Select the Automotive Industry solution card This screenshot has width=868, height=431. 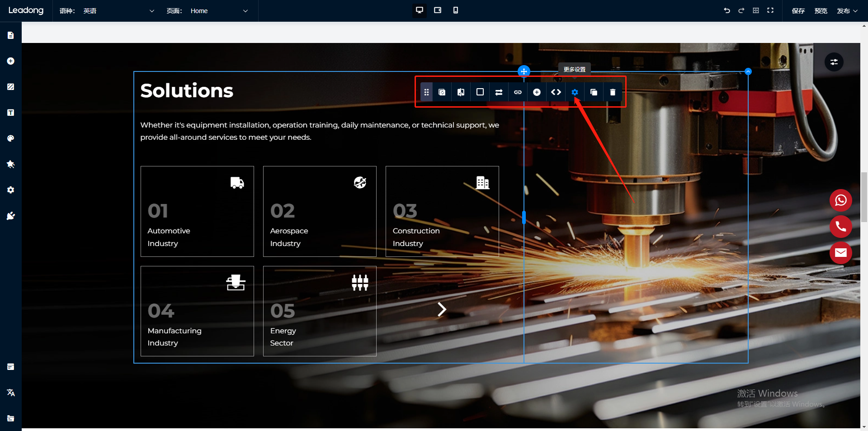197,211
